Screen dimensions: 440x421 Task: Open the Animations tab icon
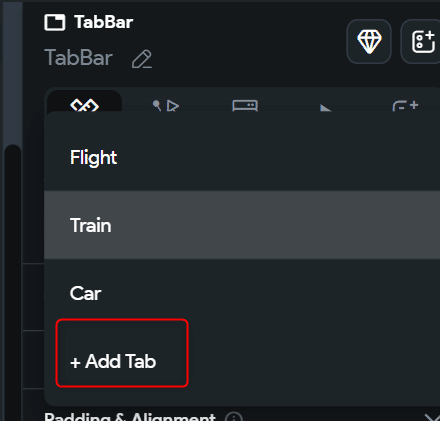[x=326, y=108]
